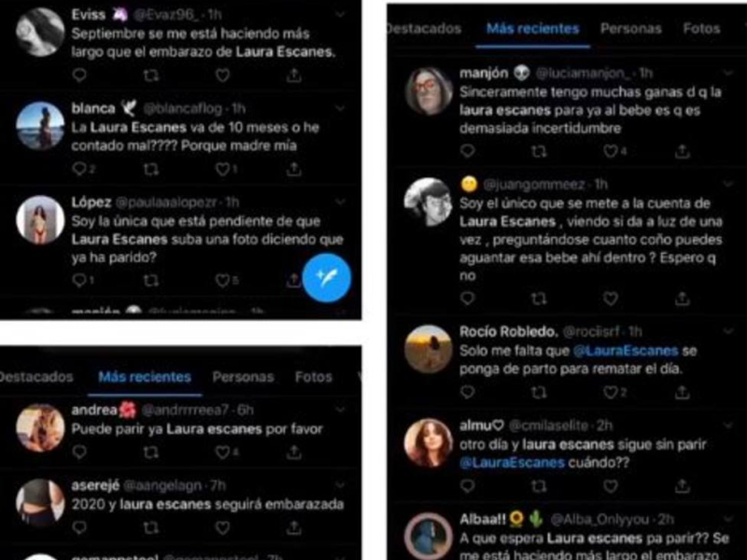Screen dimensions: 747x560
Task: Reply to López's tweet about ya ha parido
Action: point(78,281)
